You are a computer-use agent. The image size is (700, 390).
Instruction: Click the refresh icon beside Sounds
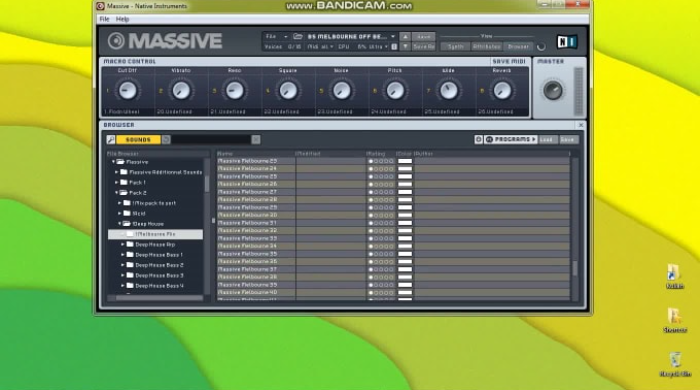coord(166,140)
